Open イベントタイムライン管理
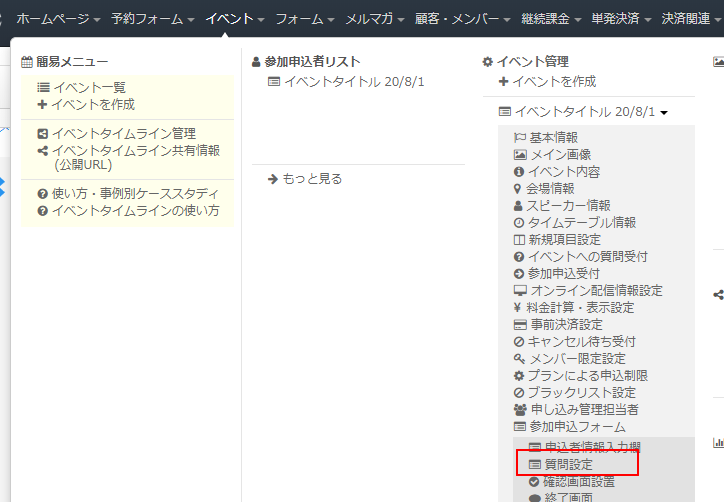 123,133
